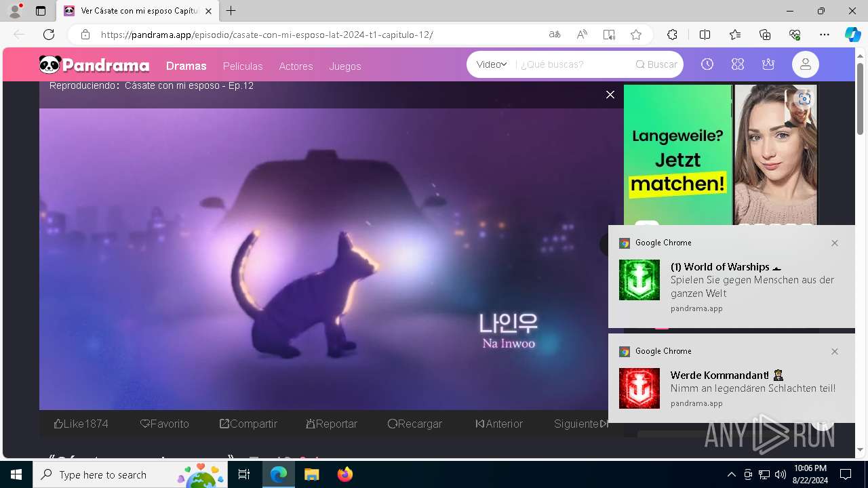
Task: Focus the ¿Qué buscas? search field
Action: [573, 64]
